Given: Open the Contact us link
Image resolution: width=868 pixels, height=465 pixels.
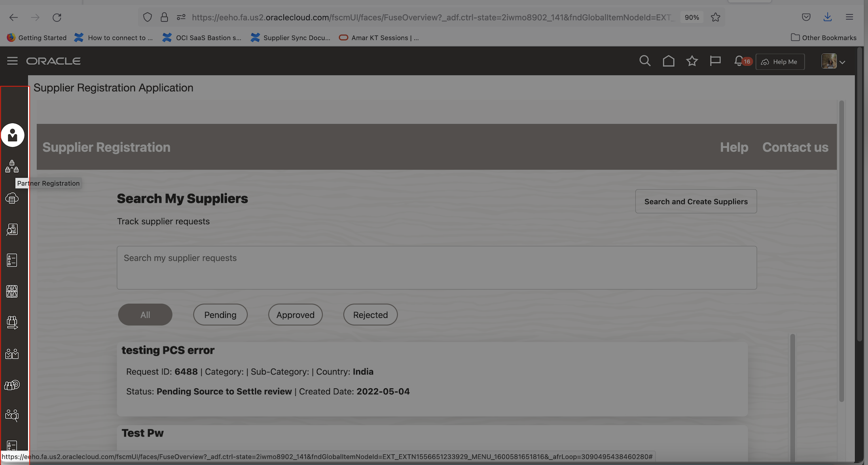Looking at the screenshot, I should pos(795,147).
